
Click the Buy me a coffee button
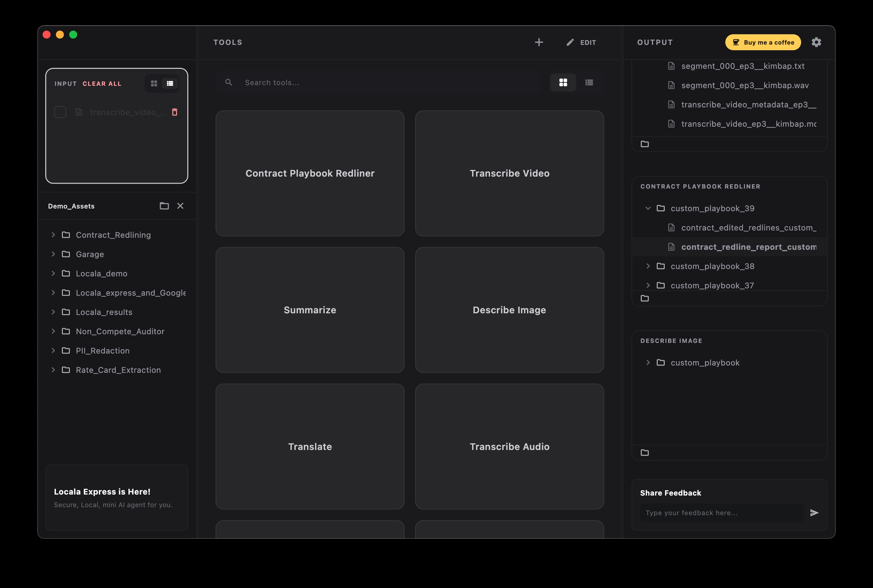pyautogui.click(x=763, y=42)
